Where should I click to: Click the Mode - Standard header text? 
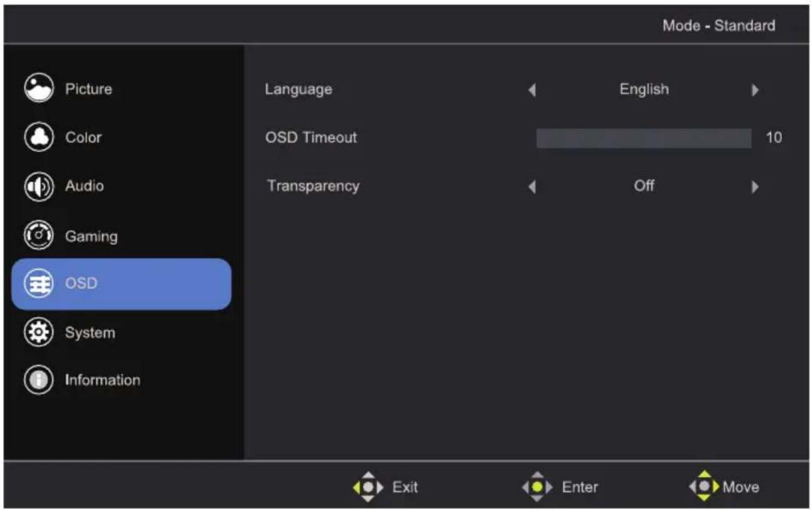click(719, 26)
